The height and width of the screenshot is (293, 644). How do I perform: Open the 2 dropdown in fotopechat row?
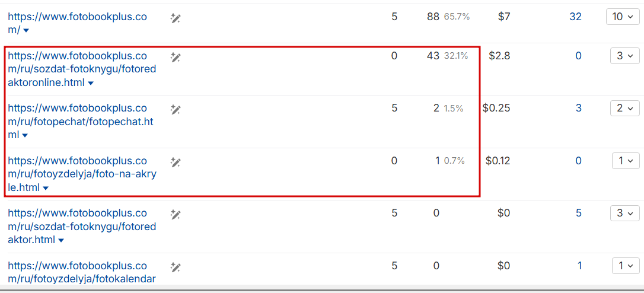(624, 108)
